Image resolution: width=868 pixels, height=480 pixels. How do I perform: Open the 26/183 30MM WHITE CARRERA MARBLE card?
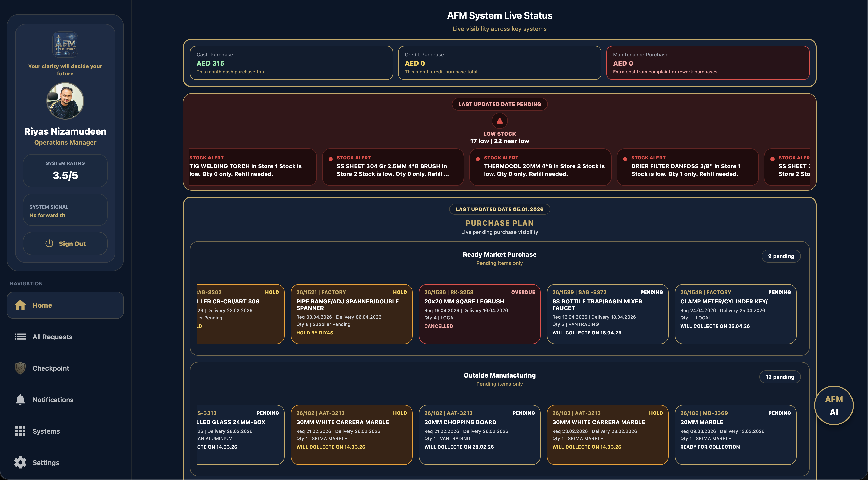point(607,435)
